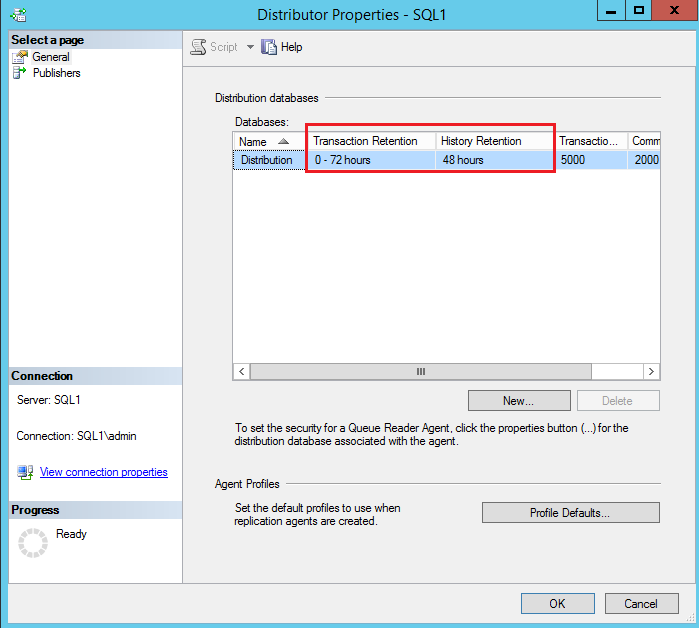Click the Ready progress spinner icon
Viewport: 699px width, 628px height.
33,543
